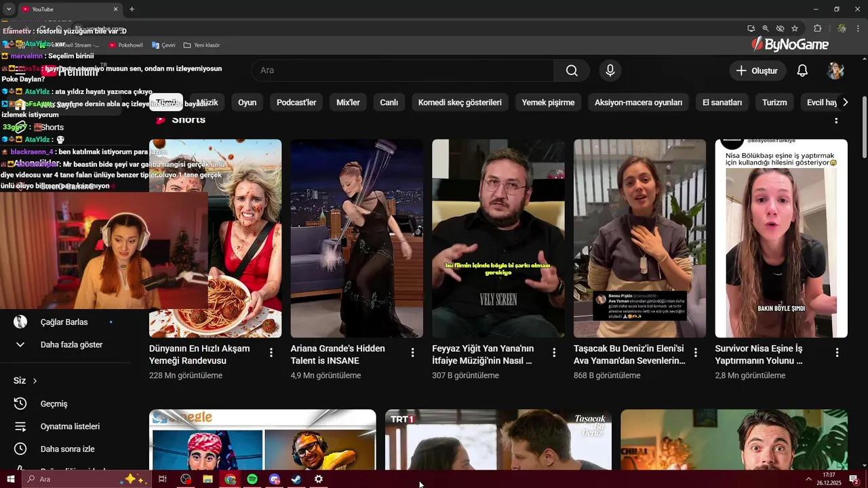Close the YouTube browser tab
Viewport: 868px width, 488px height.
115,9
